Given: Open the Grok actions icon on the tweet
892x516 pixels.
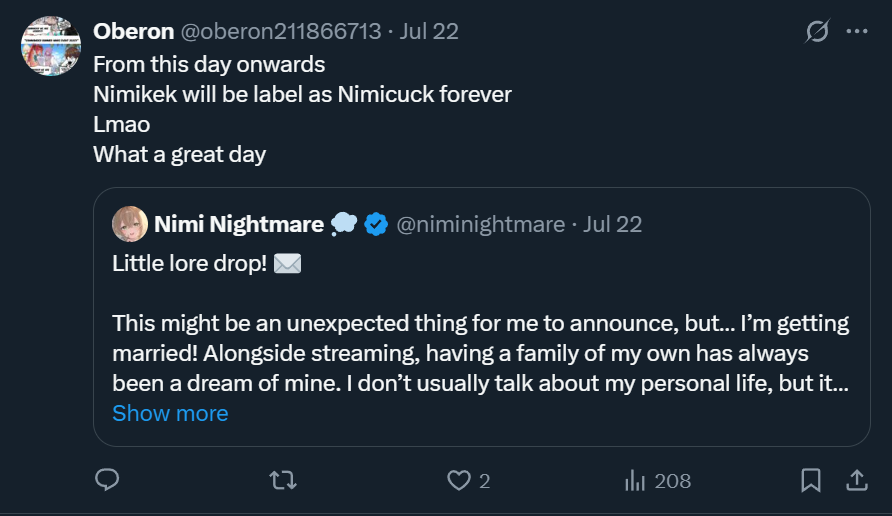Looking at the screenshot, I should pyautogui.click(x=817, y=31).
